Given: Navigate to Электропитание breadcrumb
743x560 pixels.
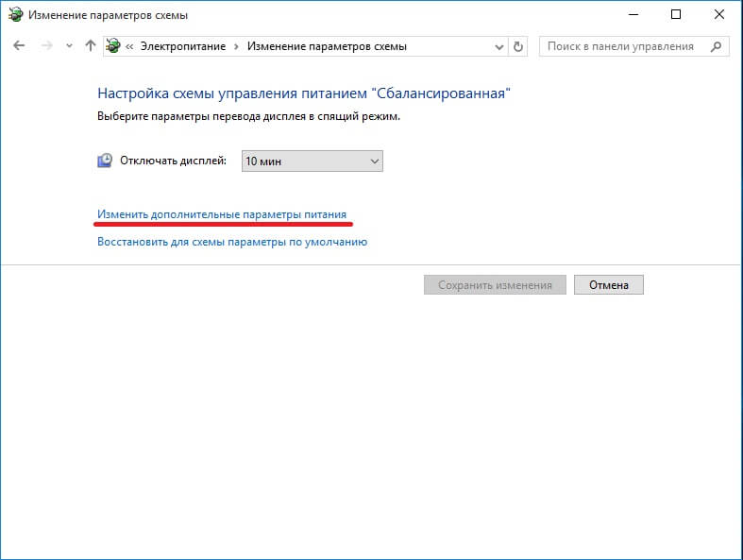Looking at the screenshot, I should 187,46.
